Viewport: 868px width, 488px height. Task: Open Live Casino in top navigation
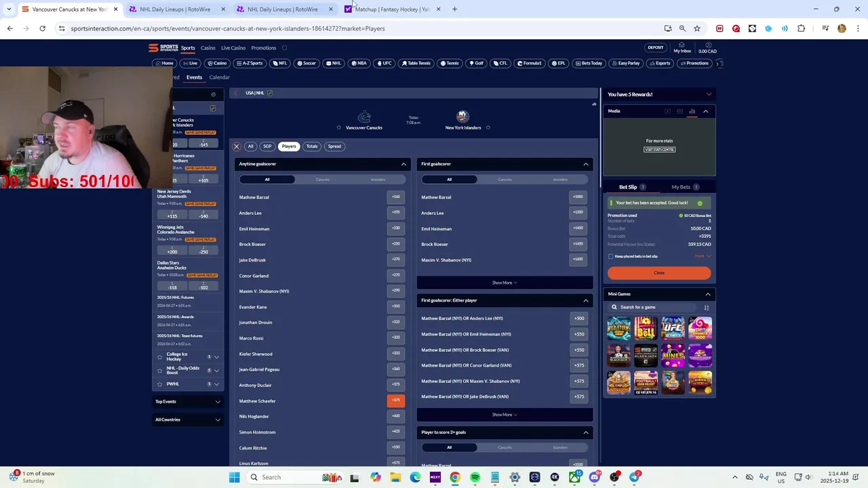(x=233, y=48)
